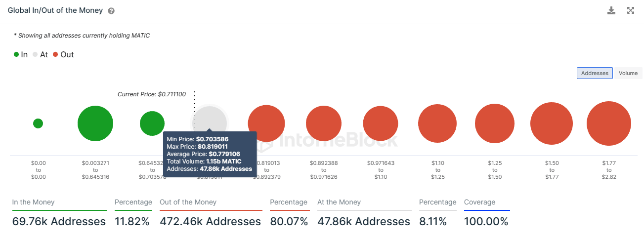
Task: Switch to Volume view
Action: tap(628, 73)
